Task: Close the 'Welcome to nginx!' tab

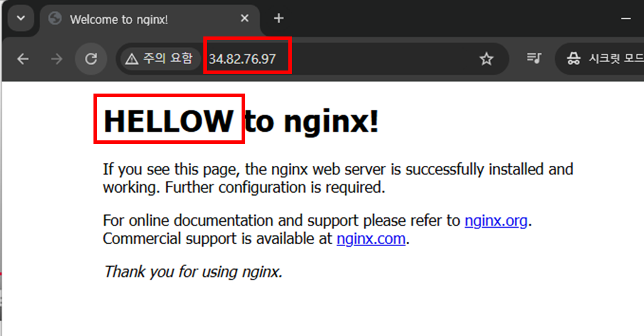Action: pos(245,18)
